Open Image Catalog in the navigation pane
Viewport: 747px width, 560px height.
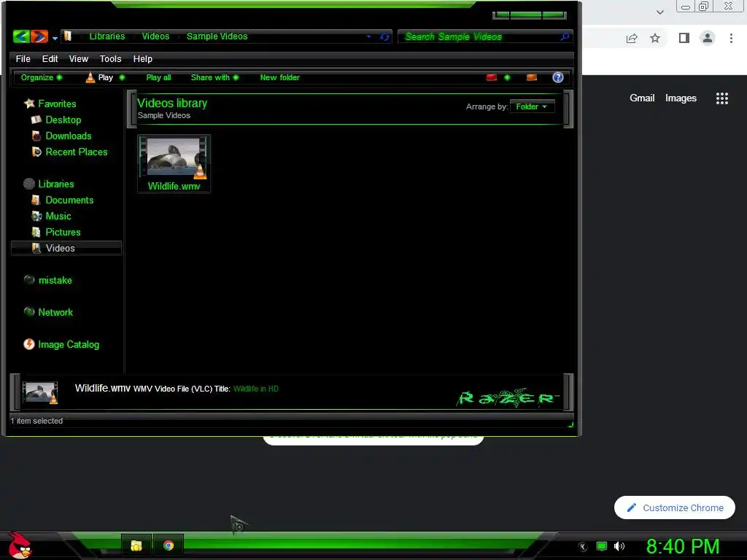click(x=69, y=345)
